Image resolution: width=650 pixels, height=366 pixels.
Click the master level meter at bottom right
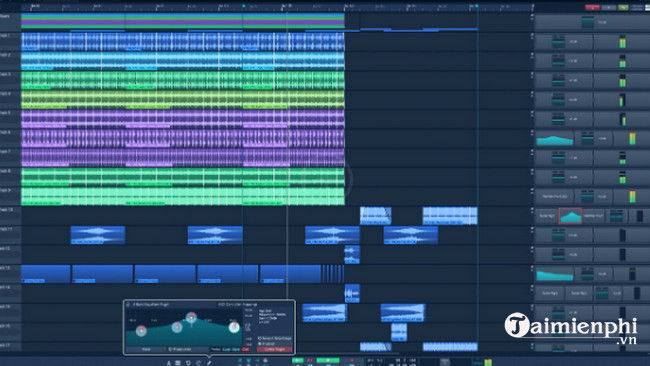tap(488, 362)
